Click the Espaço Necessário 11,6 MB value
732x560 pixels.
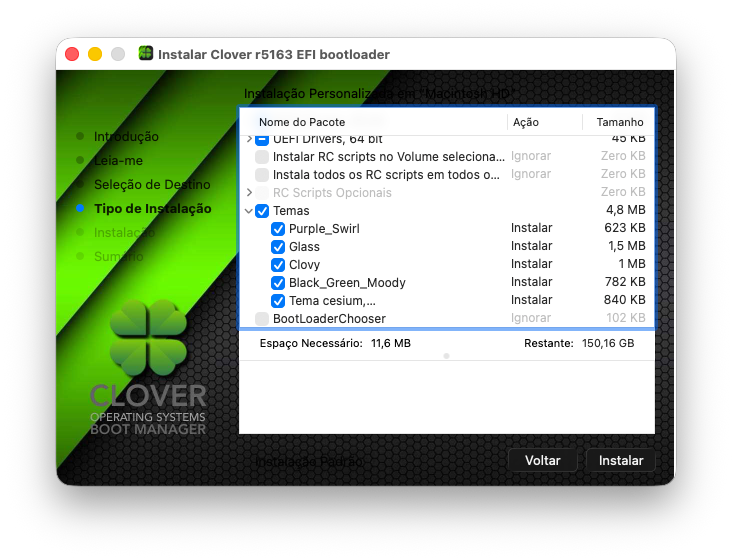tap(391, 343)
